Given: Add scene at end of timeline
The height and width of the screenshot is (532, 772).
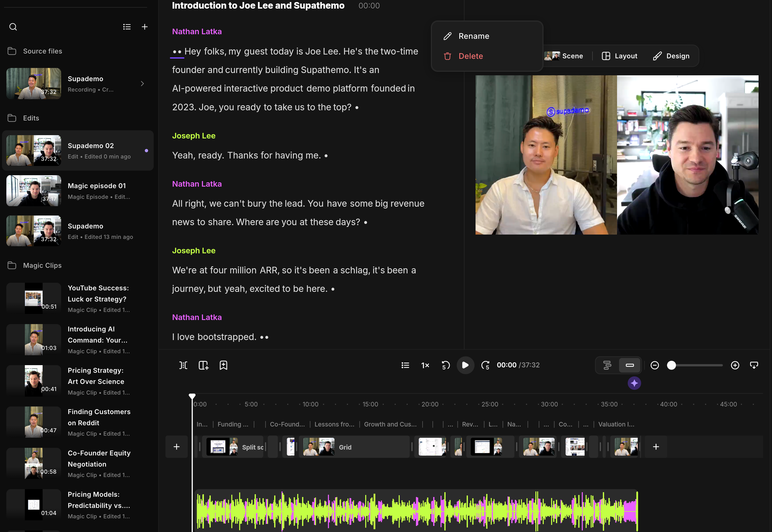Looking at the screenshot, I should tap(656, 447).
